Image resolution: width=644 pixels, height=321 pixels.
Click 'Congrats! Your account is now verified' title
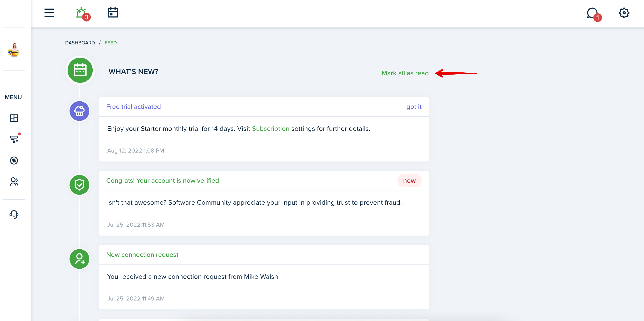pyautogui.click(x=162, y=181)
